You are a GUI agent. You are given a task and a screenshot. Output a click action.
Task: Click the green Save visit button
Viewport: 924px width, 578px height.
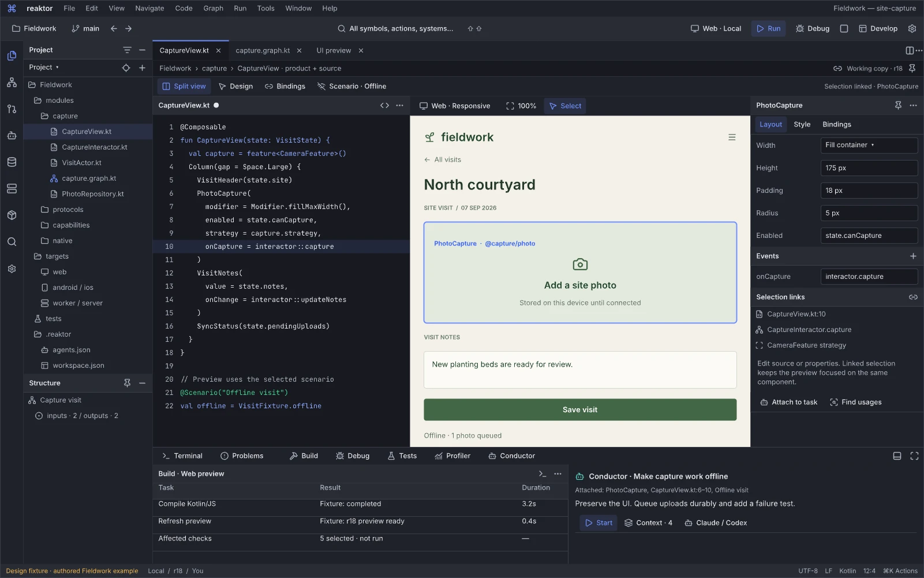(x=580, y=410)
